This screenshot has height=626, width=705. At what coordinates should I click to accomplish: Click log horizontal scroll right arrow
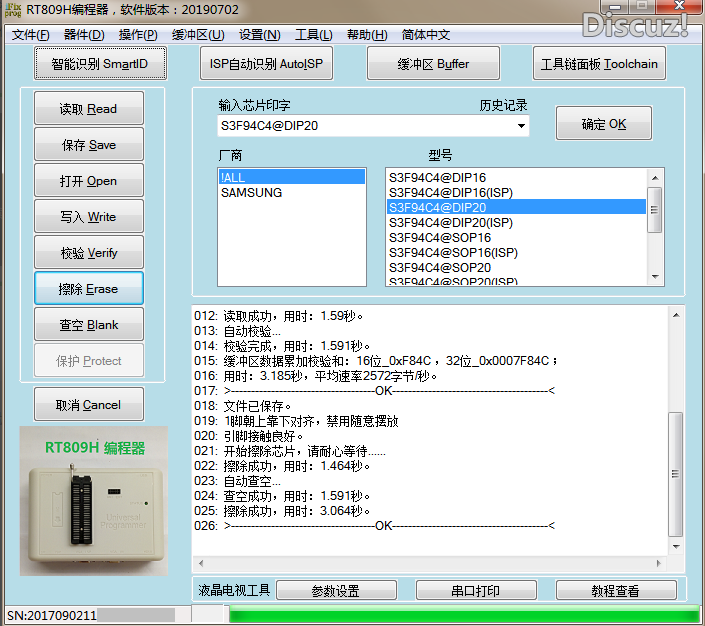(x=659, y=563)
